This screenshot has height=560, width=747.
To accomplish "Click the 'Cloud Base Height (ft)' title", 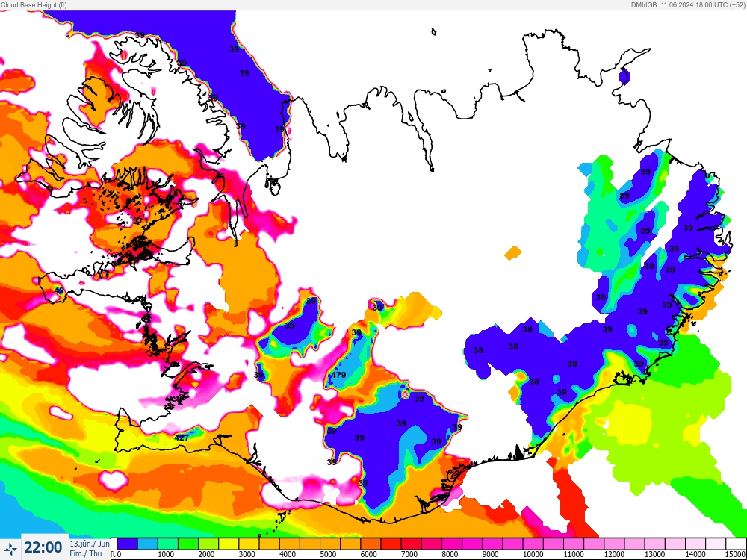I will pyautogui.click(x=34, y=4).
